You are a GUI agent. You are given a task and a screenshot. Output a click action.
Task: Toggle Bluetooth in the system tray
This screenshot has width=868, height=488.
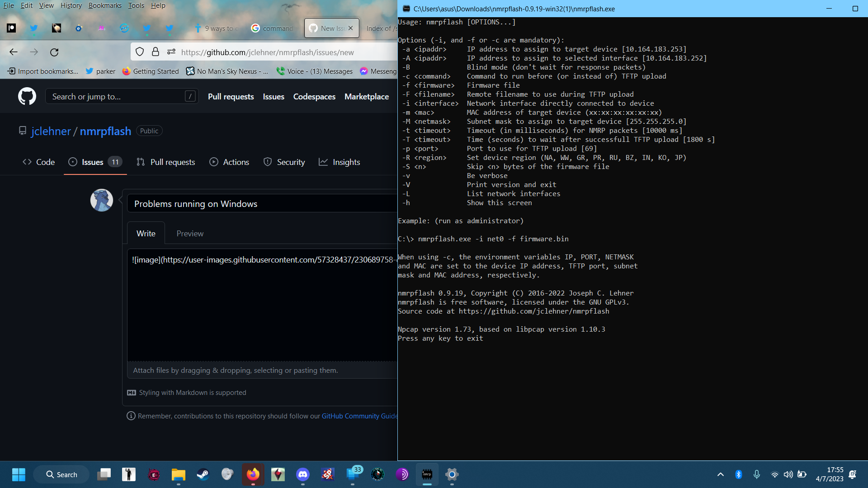tap(739, 474)
